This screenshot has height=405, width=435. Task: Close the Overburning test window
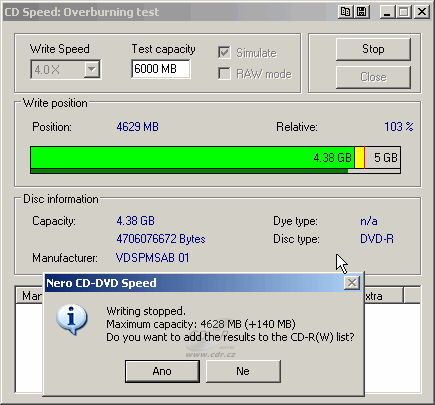[422, 12]
